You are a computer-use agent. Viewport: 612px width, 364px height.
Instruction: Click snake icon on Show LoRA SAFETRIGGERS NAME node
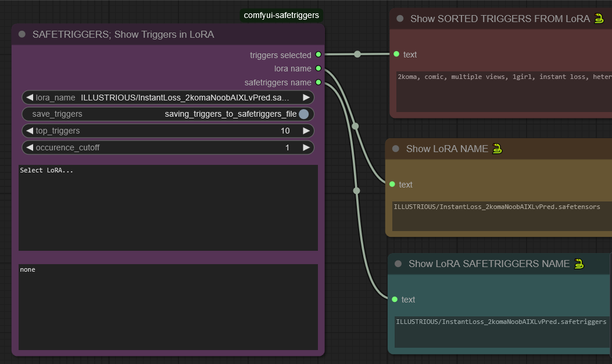tap(578, 264)
